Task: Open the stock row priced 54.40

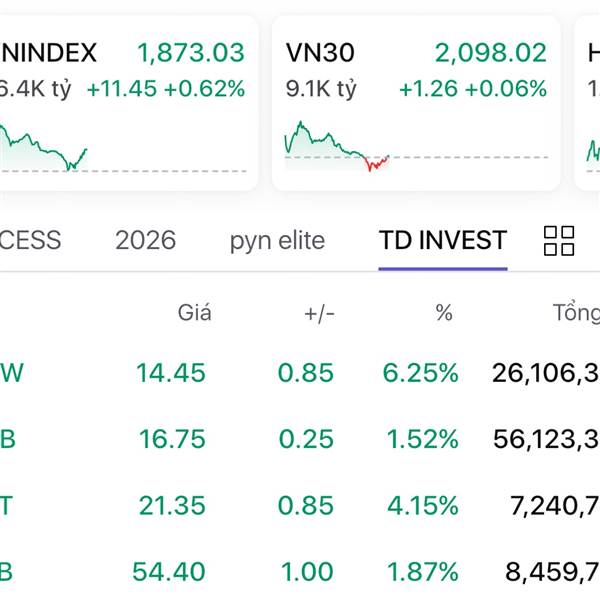Action: 169,572
